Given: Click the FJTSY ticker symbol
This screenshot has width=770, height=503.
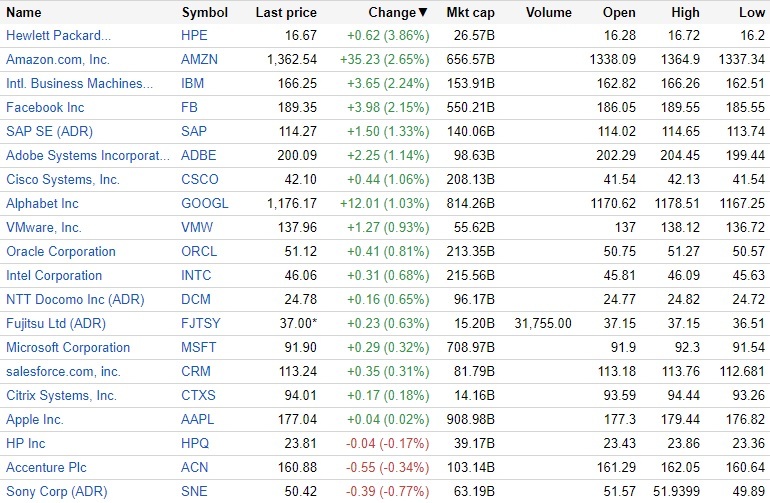Looking at the screenshot, I should 201,323.
